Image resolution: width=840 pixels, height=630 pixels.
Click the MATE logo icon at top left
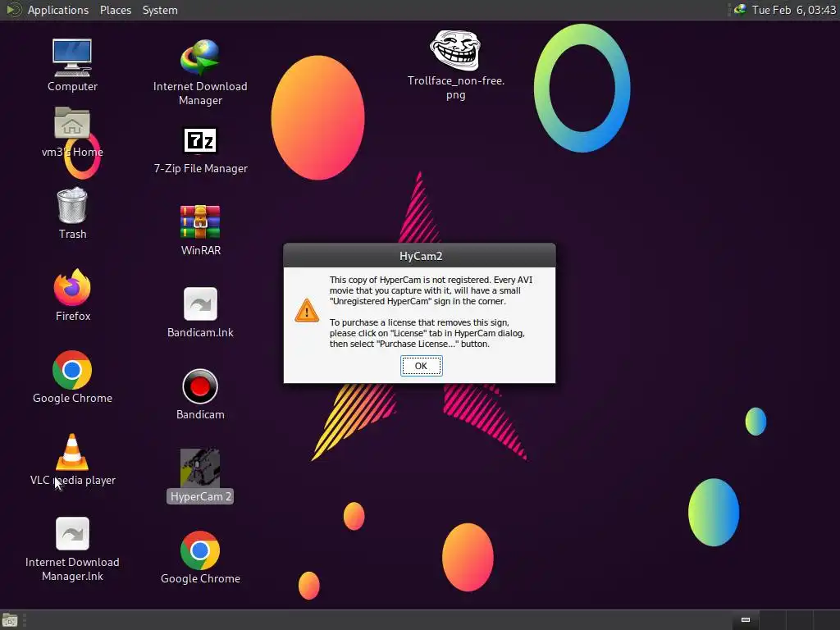point(13,10)
